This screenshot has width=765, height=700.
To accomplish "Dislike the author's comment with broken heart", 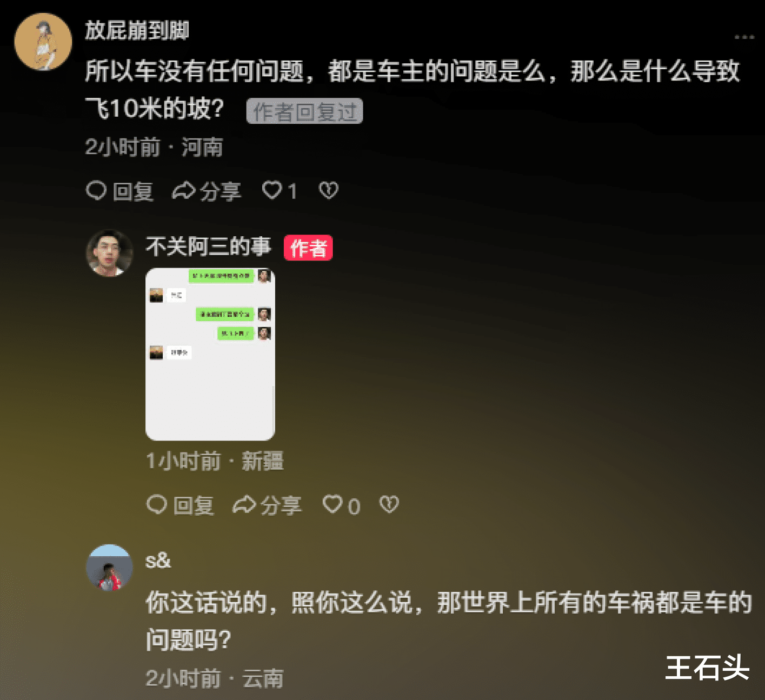I will coord(389,504).
